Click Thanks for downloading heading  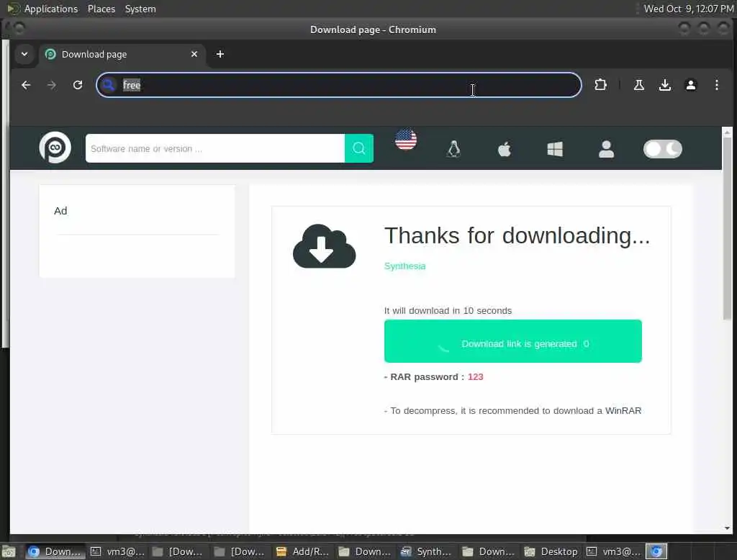click(517, 235)
